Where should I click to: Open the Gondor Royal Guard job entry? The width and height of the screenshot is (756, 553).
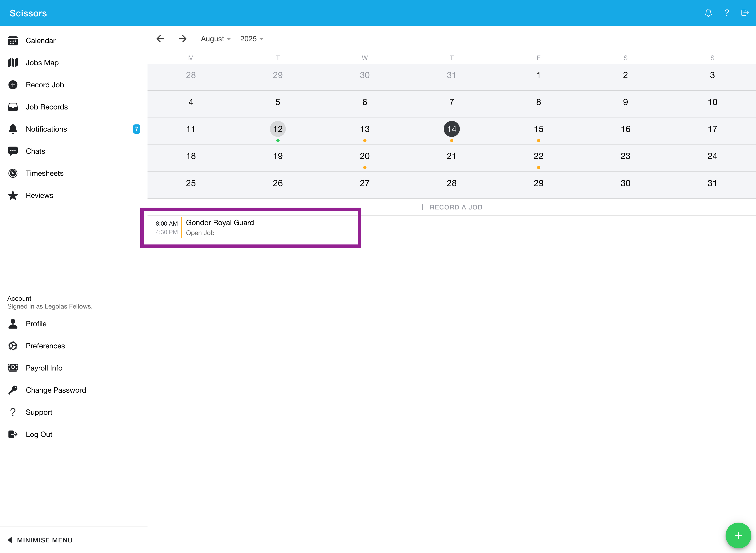pos(220,227)
